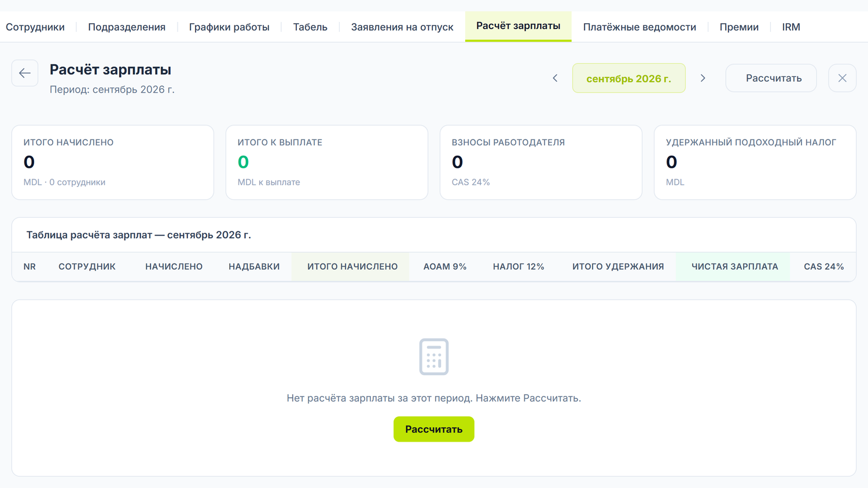Click the MDL · 0 сотрудники text
Screen dimensions: 868x488
point(64,182)
